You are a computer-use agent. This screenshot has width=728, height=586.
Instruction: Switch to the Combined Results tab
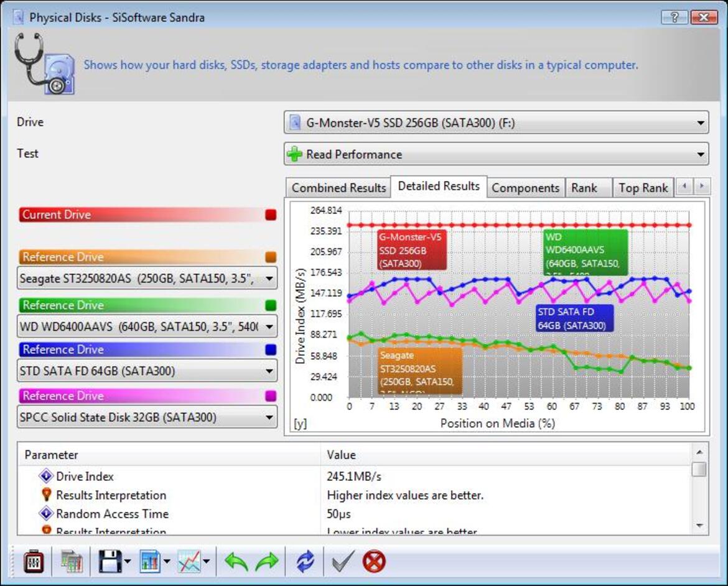coord(338,188)
